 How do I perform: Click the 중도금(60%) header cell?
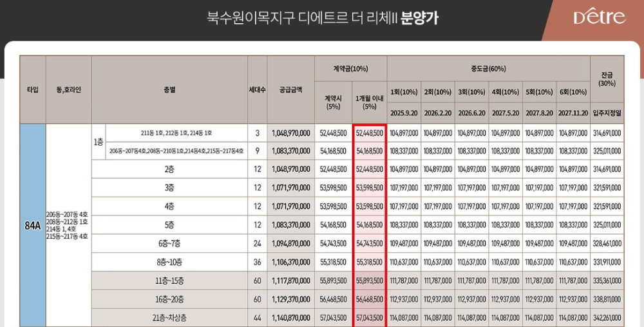pyautogui.click(x=488, y=69)
